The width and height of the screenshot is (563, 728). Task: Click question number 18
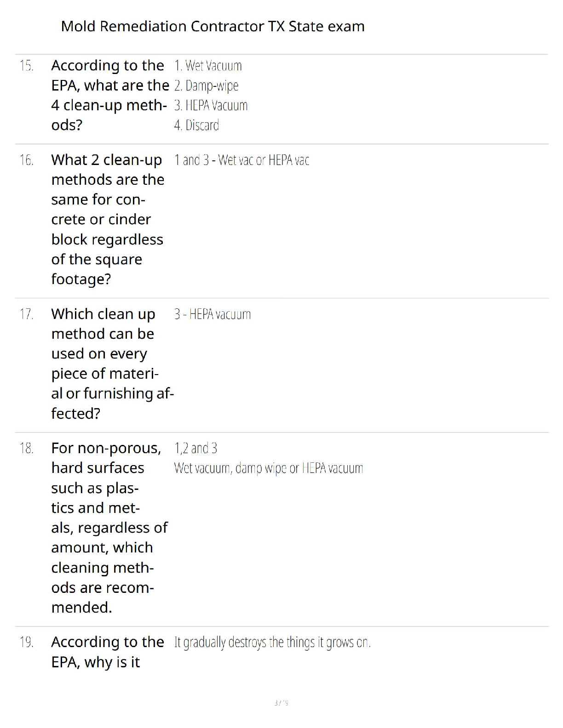[27, 448]
